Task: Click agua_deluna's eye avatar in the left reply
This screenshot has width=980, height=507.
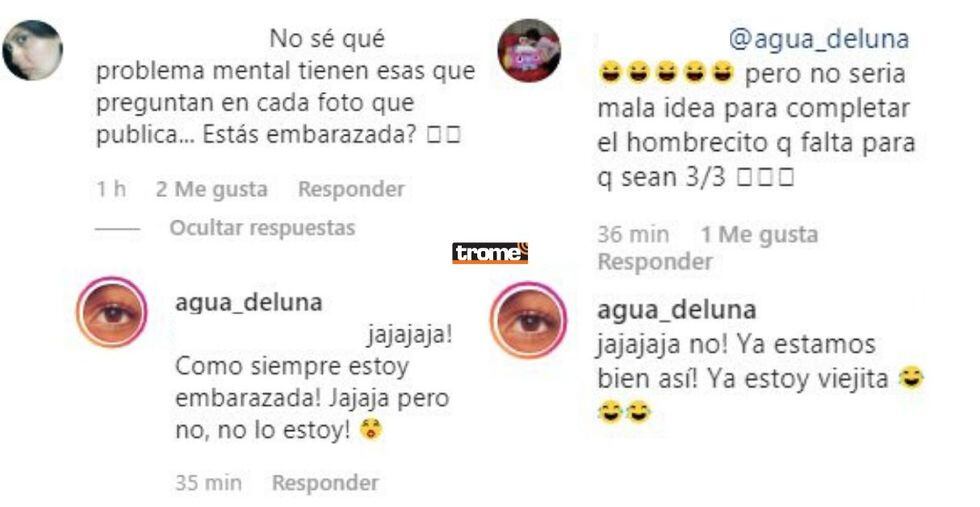Action: tap(112, 312)
